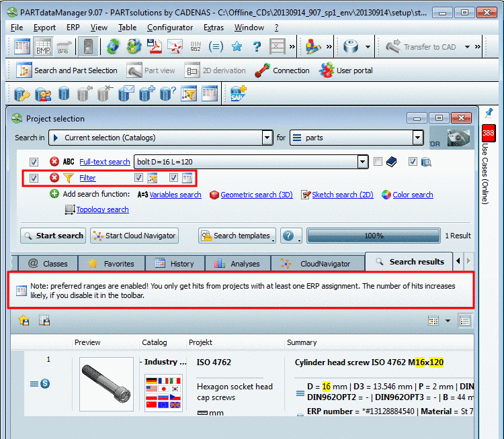Screen dimensions: 504x439
Task: Click the (=) equals toolbar icon
Action: click(x=216, y=47)
